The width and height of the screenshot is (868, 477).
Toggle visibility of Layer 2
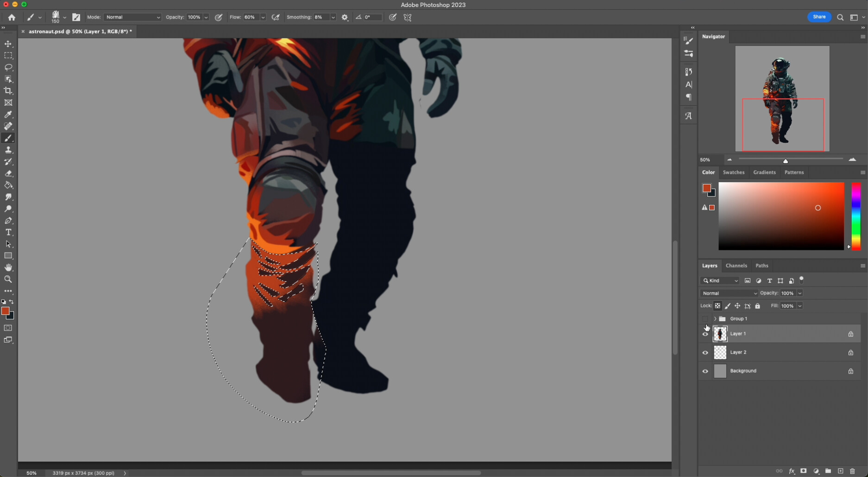pyautogui.click(x=704, y=352)
